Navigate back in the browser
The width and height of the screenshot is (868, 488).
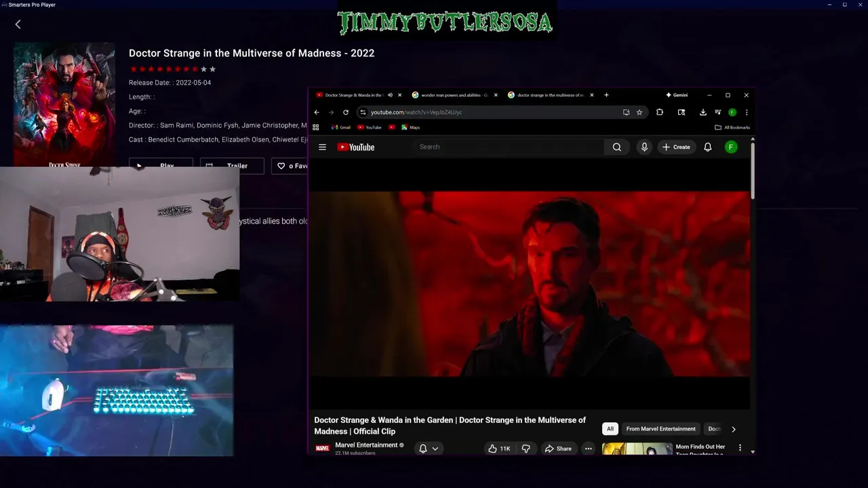(x=317, y=113)
